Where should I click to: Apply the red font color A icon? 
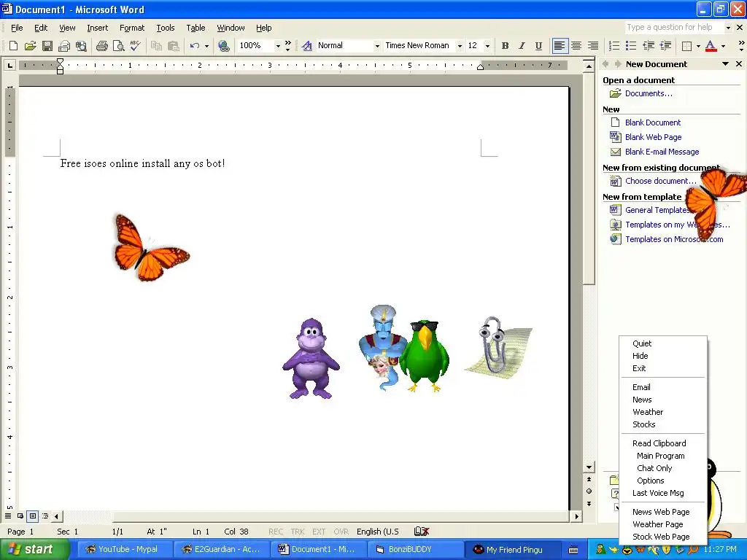click(x=711, y=46)
